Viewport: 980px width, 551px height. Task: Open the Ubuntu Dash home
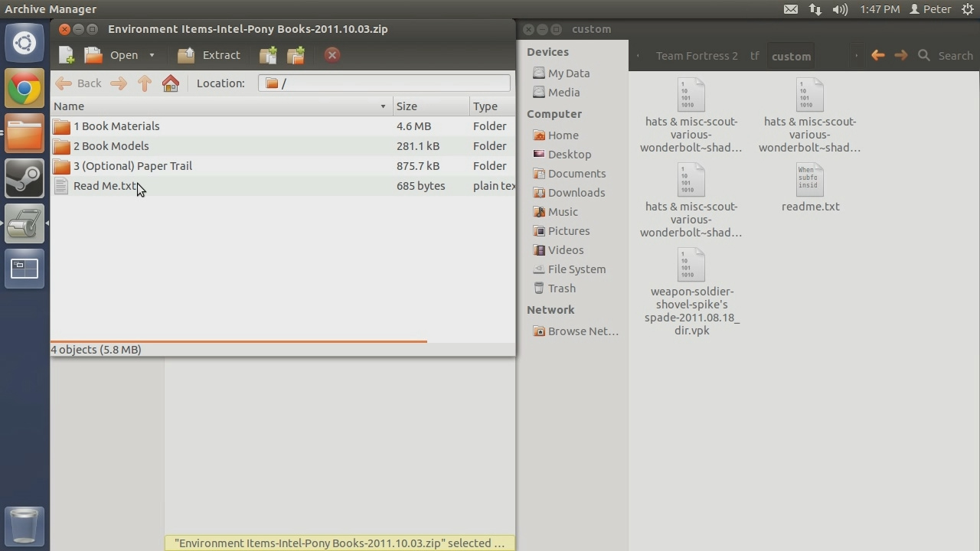(24, 44)
